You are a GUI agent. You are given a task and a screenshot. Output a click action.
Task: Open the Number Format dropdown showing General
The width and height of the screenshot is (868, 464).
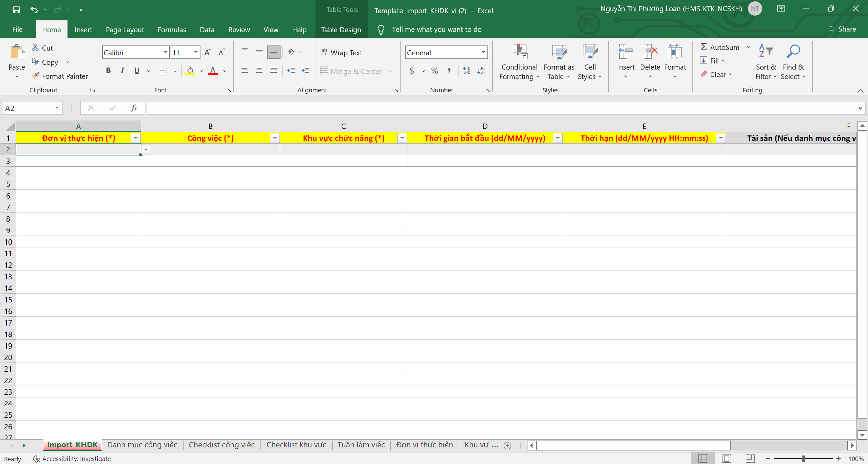click(x=483, y=53)
